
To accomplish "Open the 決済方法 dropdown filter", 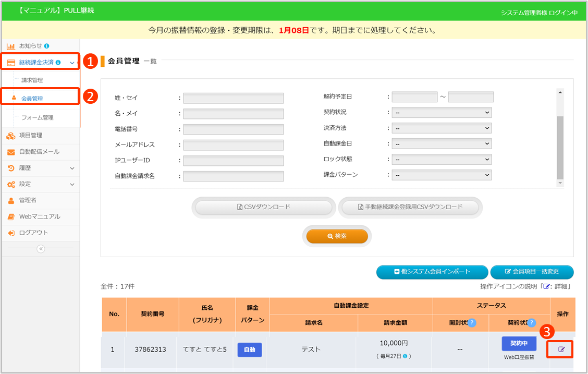I will click(x=442, y=128).
